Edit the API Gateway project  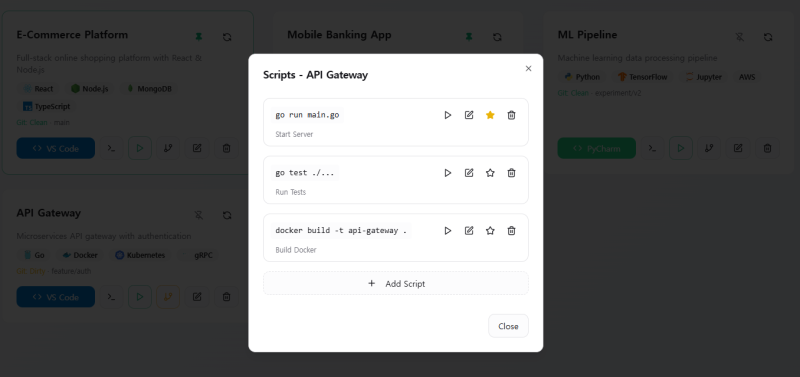197,297
